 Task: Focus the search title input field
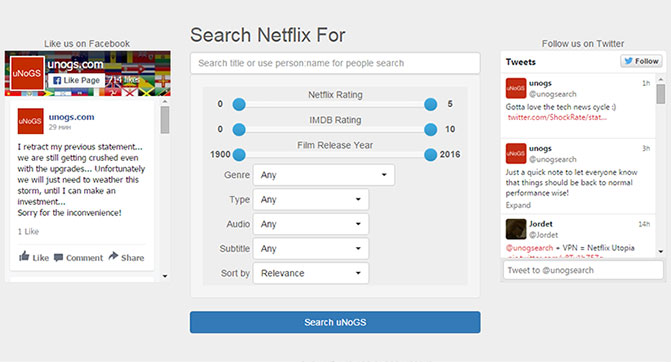(335, 63)
